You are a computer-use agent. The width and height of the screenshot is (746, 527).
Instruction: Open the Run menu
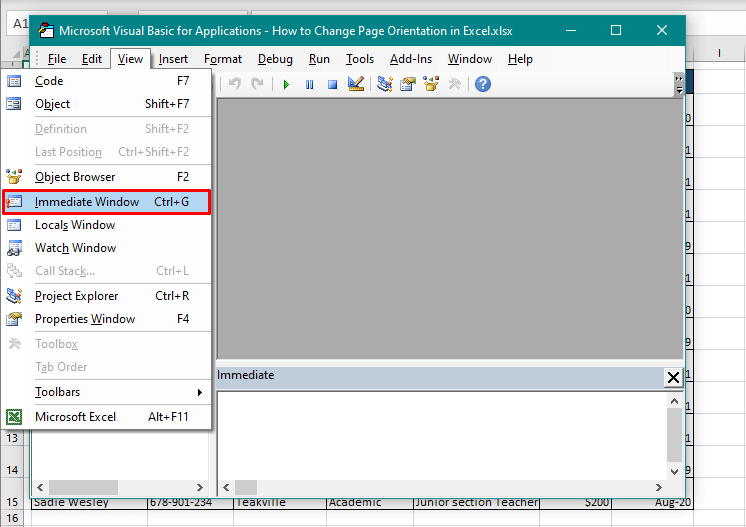point(319,59)
